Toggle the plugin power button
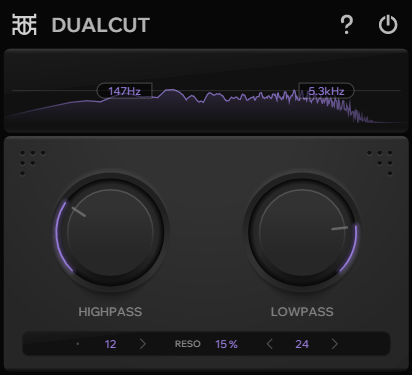Viewport: 412px width, 375px height. click(388, 25)
